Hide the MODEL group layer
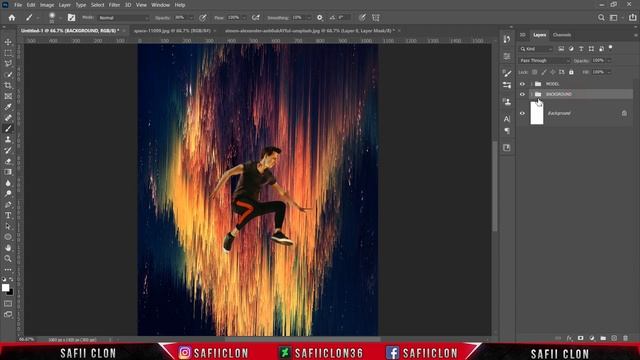This screenshot has height=360, width=640. [522, 84]
